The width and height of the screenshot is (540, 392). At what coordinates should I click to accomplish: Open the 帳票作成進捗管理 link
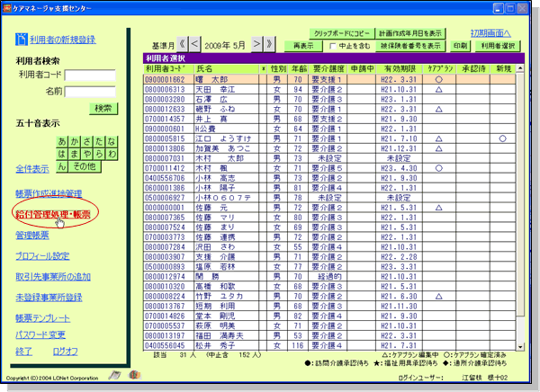click(49, 194)
